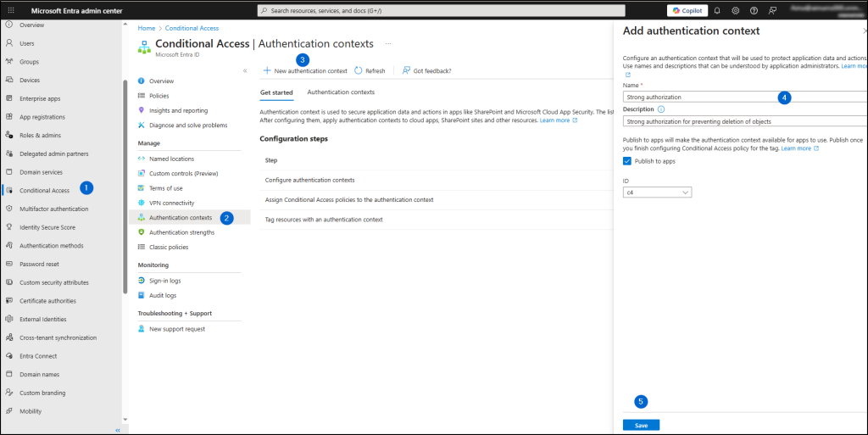Open Conditional Access in left sidebar

tap(44, 191)
